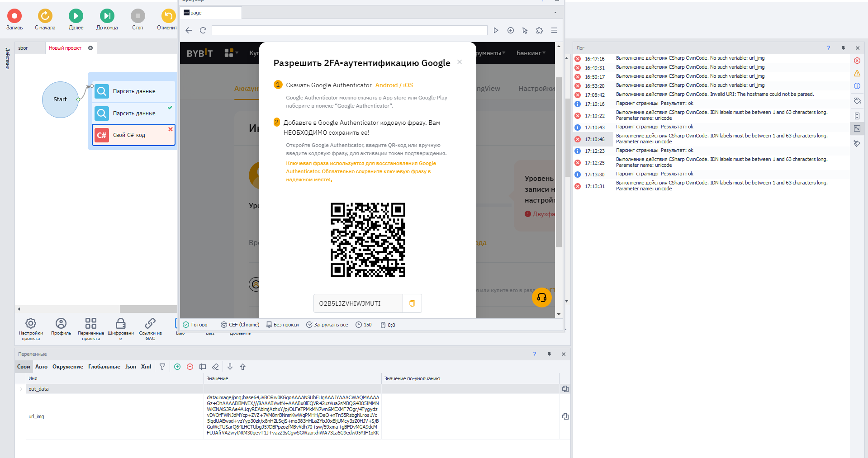This screenshot has width=868, height=458.
Task: Open the Шифрование tool
Action: [x=121, y=329]
